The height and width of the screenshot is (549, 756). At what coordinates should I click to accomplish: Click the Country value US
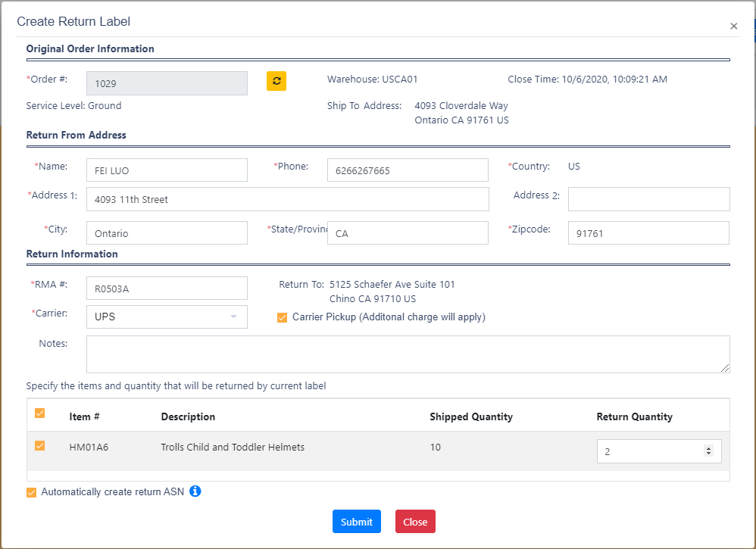tap(573, 167)
